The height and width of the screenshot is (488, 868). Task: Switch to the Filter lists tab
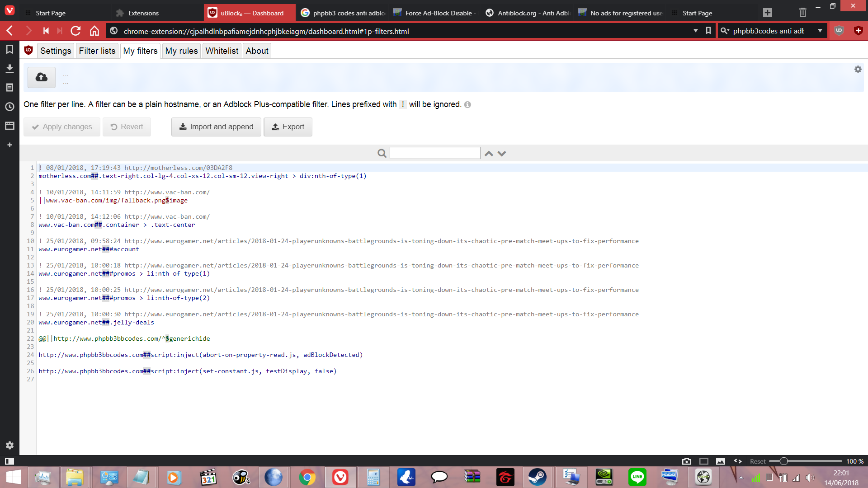click(x=97, y=51)
